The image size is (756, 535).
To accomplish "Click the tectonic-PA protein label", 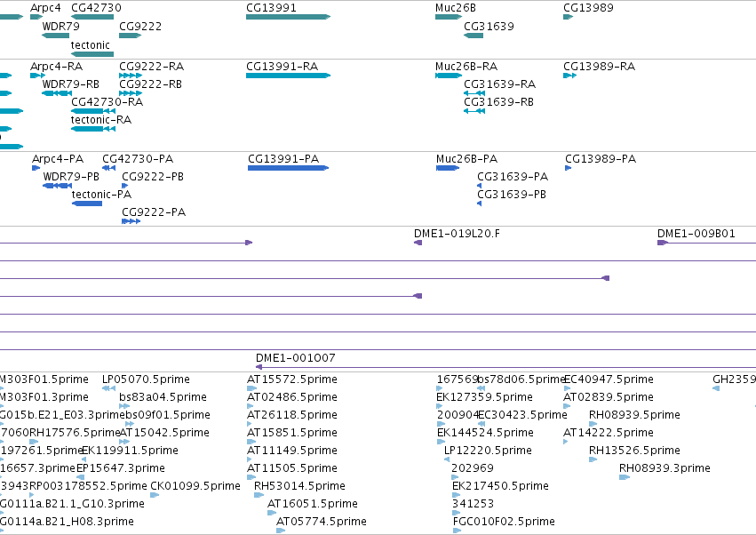I will [101, 195].
